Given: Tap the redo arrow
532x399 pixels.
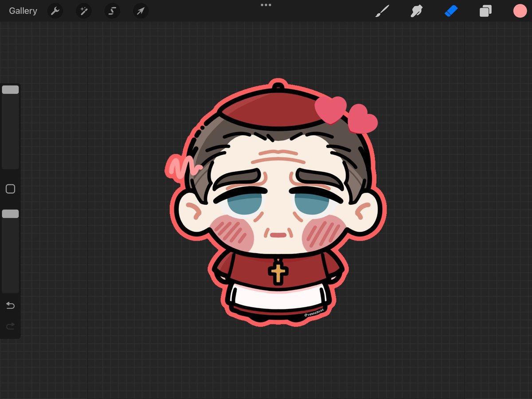Looking at the screenshot, I should (10, 326).
